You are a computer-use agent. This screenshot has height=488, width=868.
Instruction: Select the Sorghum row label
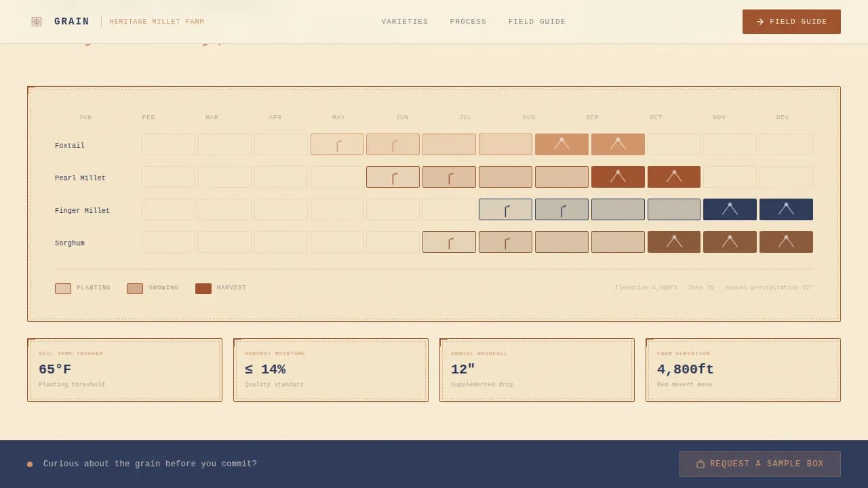click(70, 243)
